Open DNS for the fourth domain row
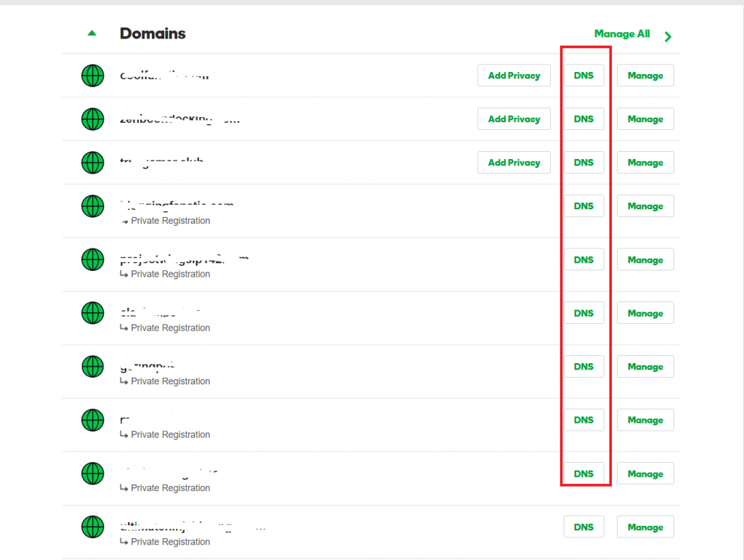744x560 pixels. point(583,206)
